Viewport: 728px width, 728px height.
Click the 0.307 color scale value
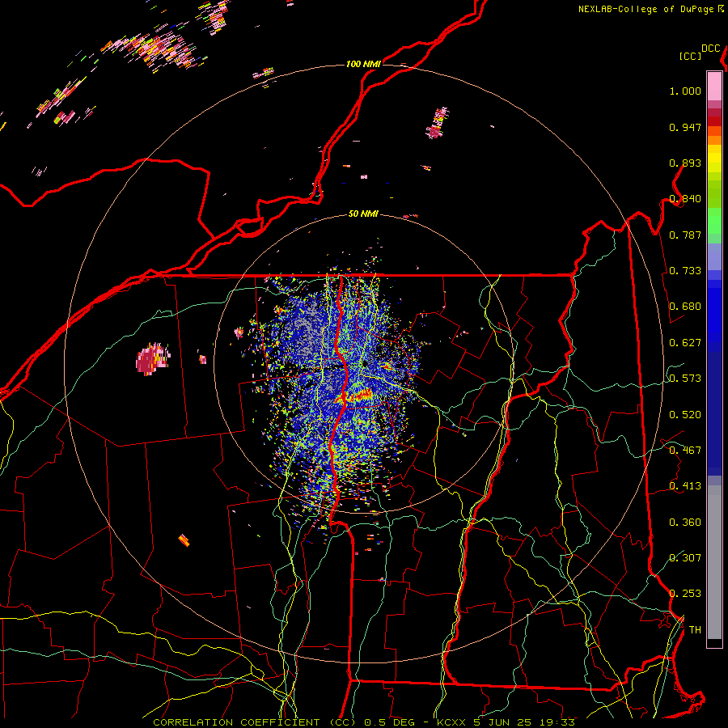(x=685, y=557)
